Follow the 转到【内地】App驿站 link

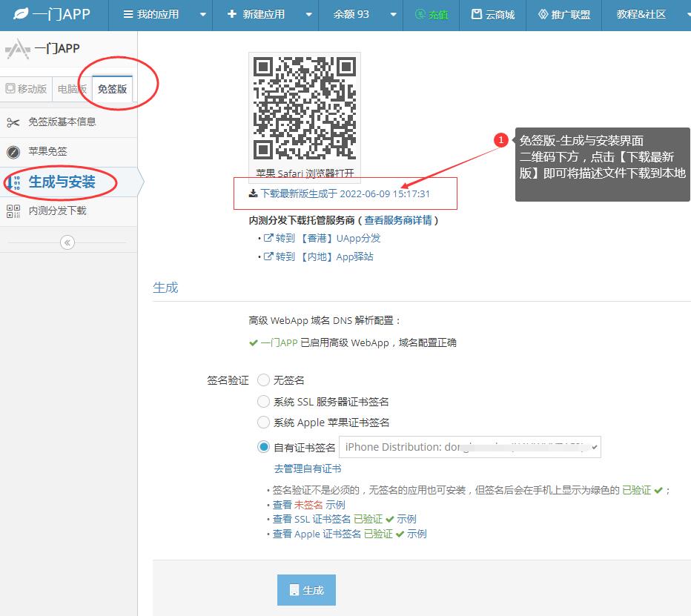click(x=324, y=256)
